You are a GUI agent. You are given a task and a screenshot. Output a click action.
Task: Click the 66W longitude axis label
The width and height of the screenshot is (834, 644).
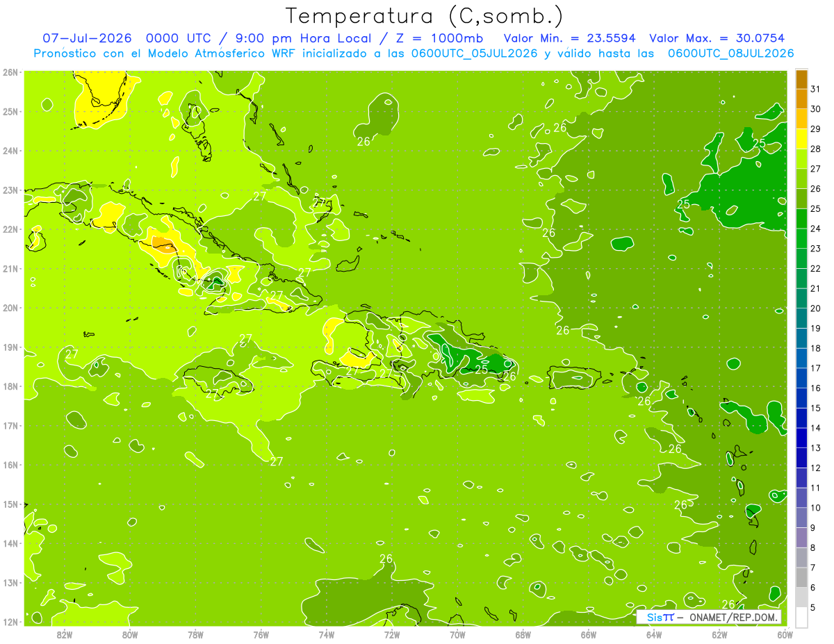pyautogui.click(x=588, y=634)
